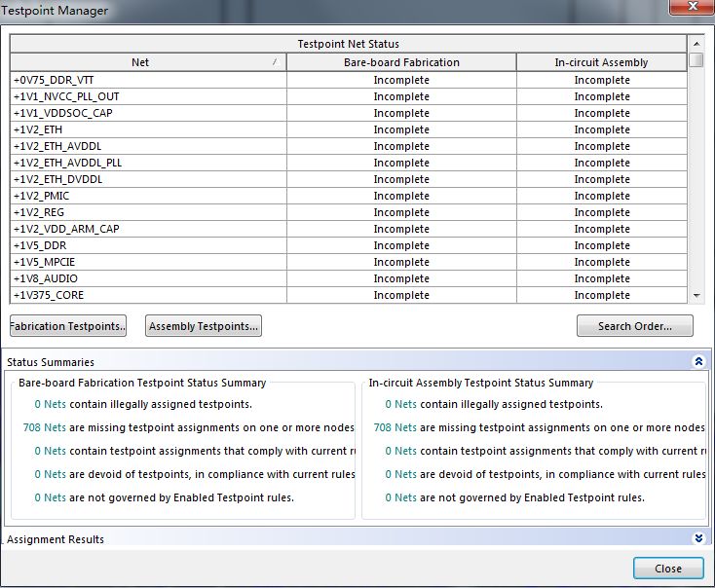Image resolution: width=715 pixels, height=588 pixels.
Task: Select the +1V2_ETH_AVDDL_PLL net row
Action: click(349, 163)
